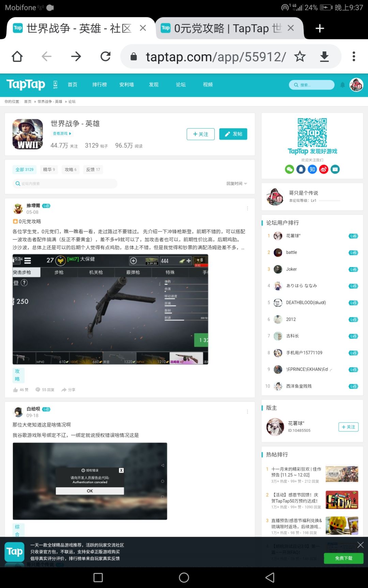Image resolution: width=368 pixels, height=588 pixels.
Task: Click the Weibo social icon
Action: [324, 169]
